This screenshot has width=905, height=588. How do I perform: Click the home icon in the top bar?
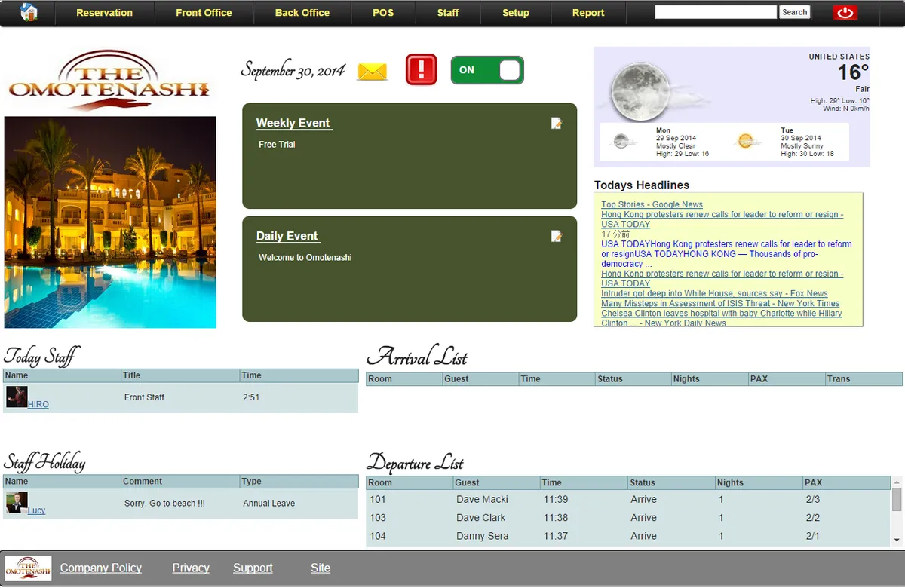point(29,12)
